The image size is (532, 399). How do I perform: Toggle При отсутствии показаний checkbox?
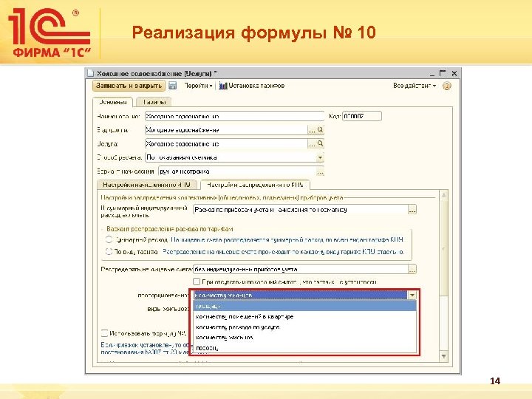coord(197,282)
